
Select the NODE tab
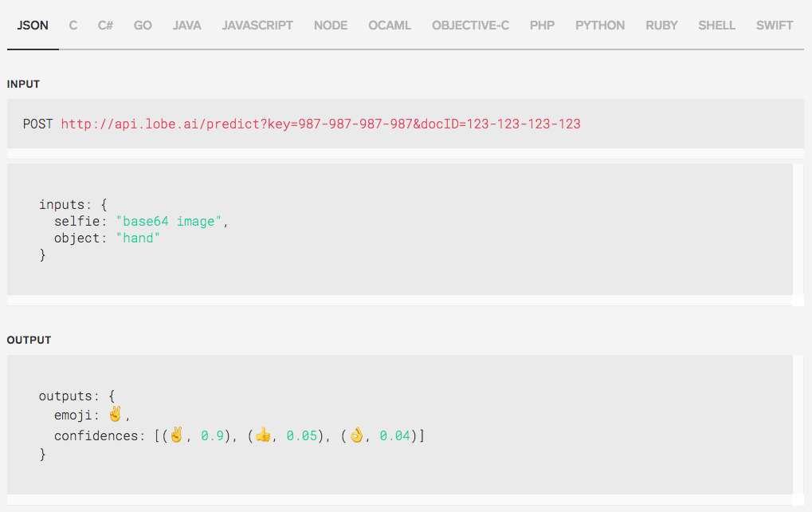331,26
